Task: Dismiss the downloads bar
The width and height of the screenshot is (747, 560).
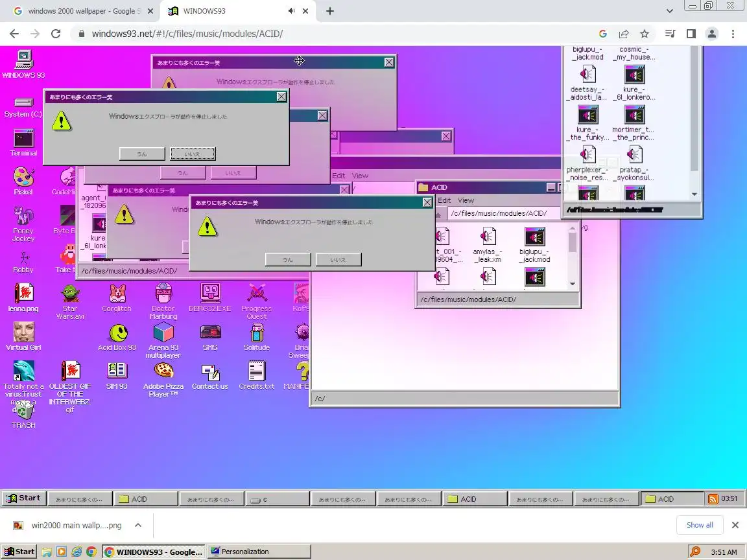Action: (735, 525)
